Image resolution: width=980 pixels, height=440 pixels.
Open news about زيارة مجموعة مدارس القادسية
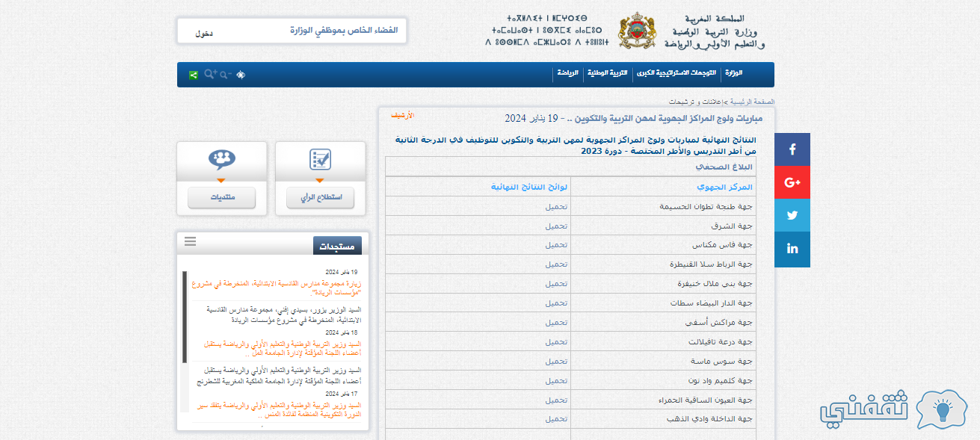(277, 288)
